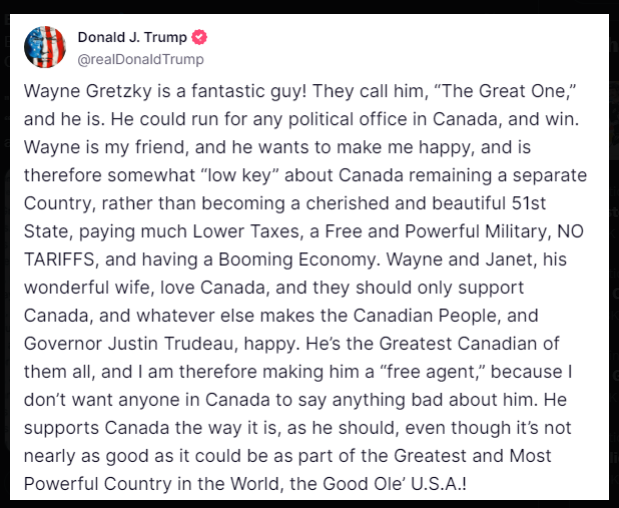
Task: Open the Donald J. Trump display name
Action: [x=132, y=39]
